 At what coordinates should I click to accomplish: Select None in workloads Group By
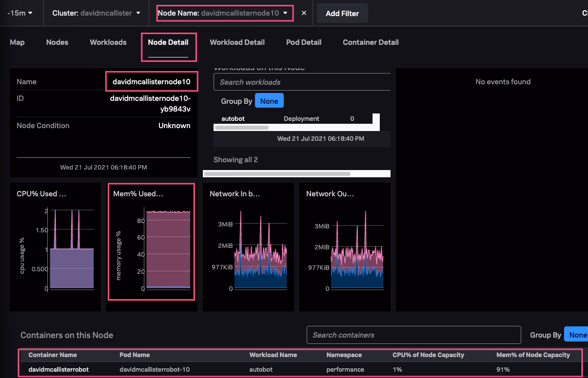click(269, 101)
